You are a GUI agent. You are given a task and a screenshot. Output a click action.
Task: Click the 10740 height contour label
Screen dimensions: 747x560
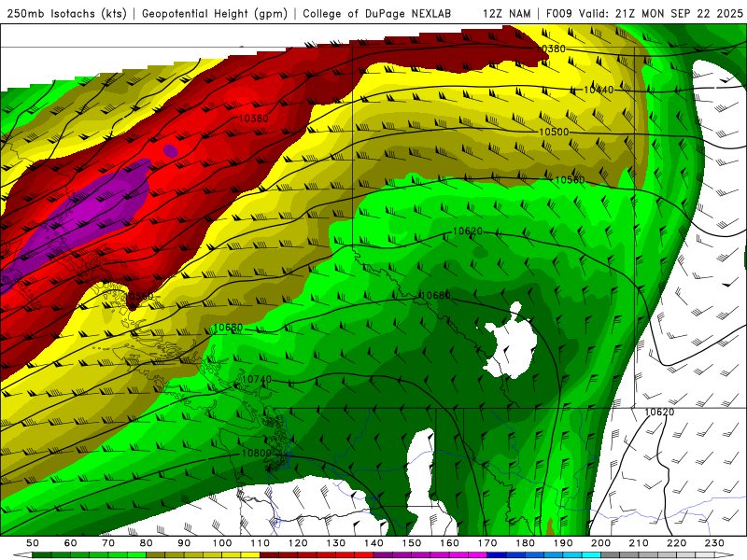256,380
